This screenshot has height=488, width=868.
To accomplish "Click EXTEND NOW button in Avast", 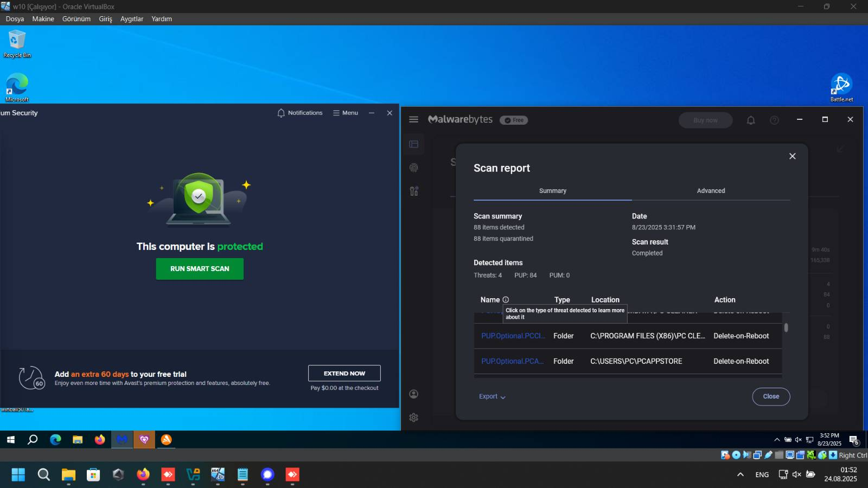I will tap(344, 374).
